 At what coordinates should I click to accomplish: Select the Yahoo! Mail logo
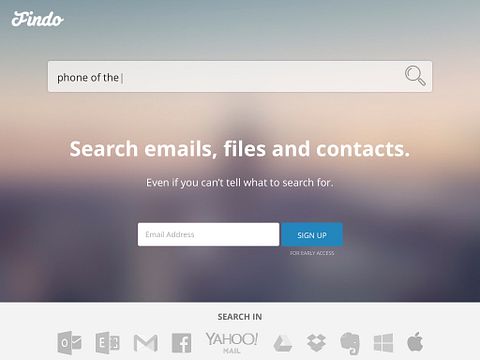232,343
